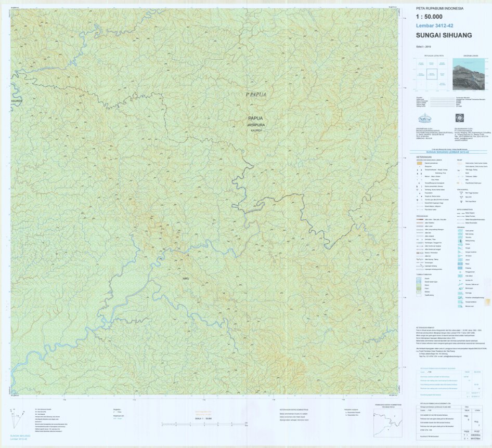492x448 pixels.
Task: Click the square contractor logo
Action: point(460,118)
